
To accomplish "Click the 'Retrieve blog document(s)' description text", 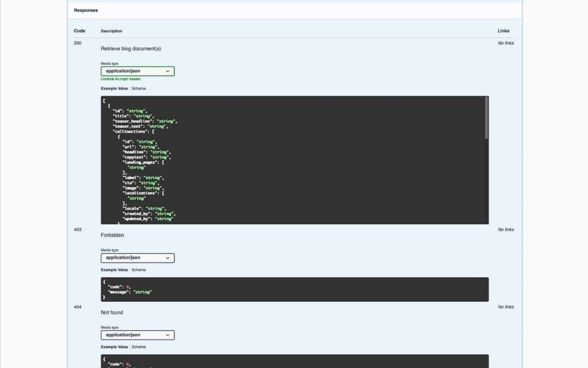I will [131, 48].
